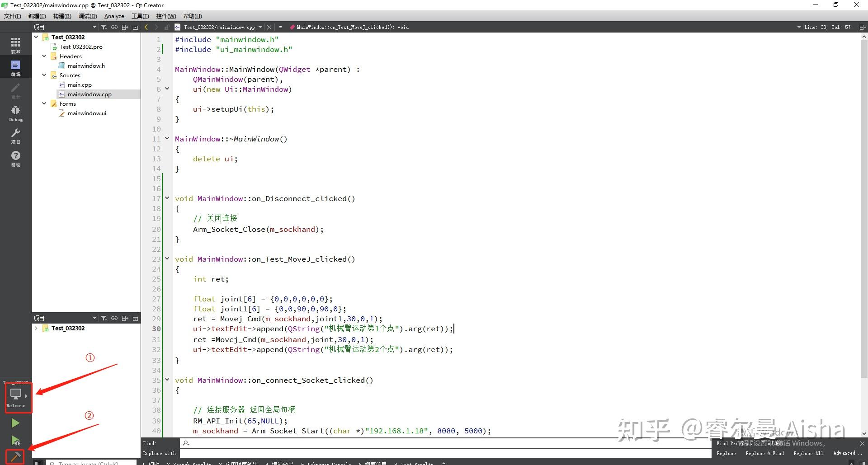This screenshot has height=465, width=868.
Task: Switch to Edit mode in sidebar
Action: (x=15, y=68)
